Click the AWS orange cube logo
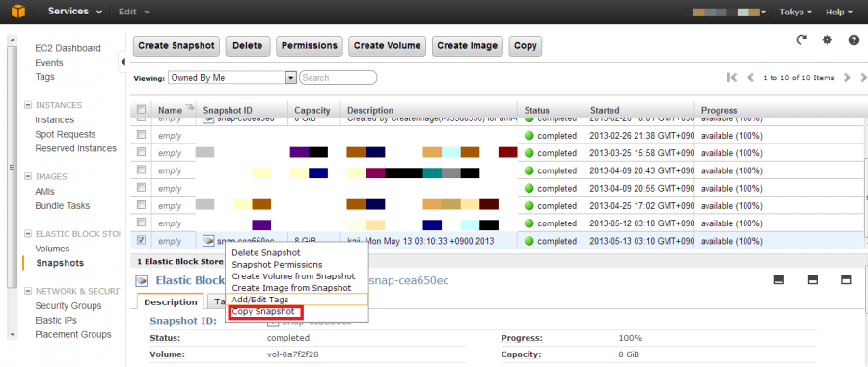Screen dimensions: 868x367 pyautogui.click(x=19, y=12)
